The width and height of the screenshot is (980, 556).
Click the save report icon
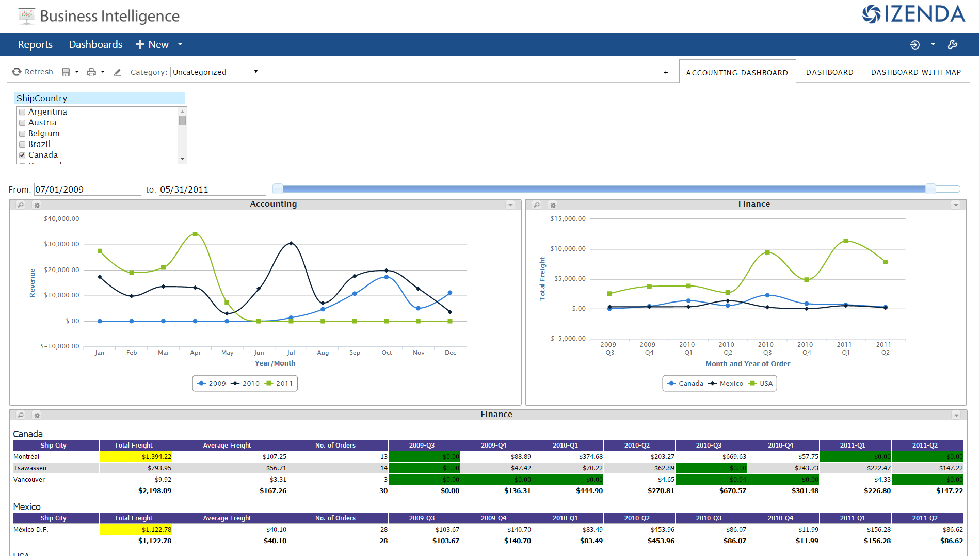(66, 72)
